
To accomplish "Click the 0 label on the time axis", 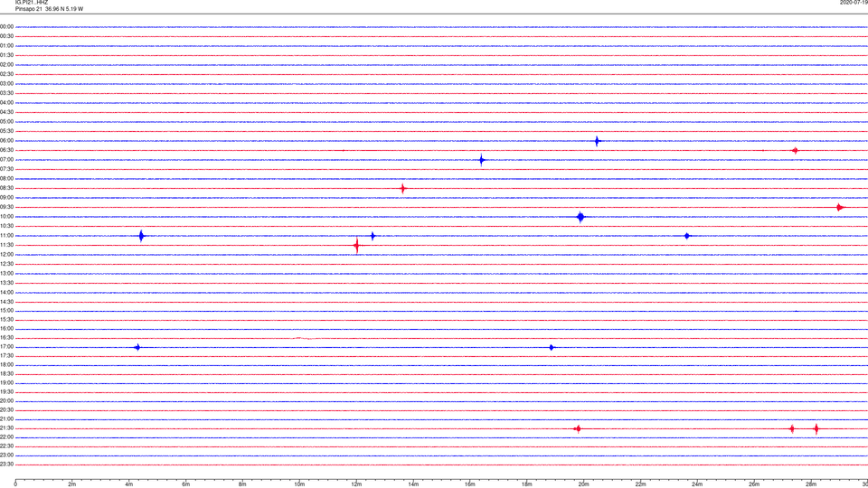I will [15, 484].
